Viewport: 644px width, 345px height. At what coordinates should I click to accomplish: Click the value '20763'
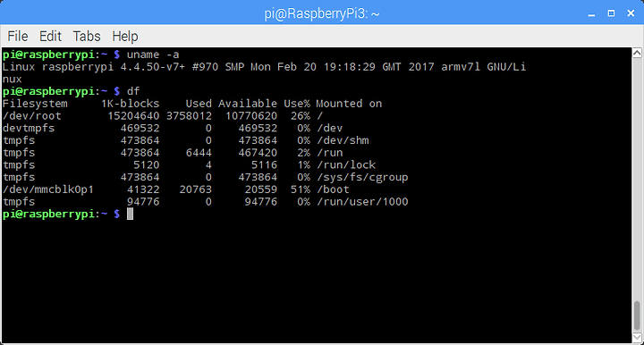pyautogui.click(x=196, y=189)
